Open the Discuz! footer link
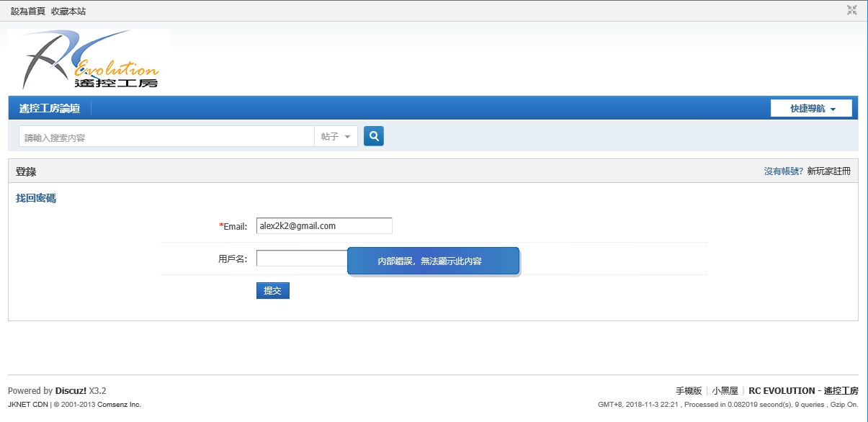This screenshot has height=422, width=868. 71,391
